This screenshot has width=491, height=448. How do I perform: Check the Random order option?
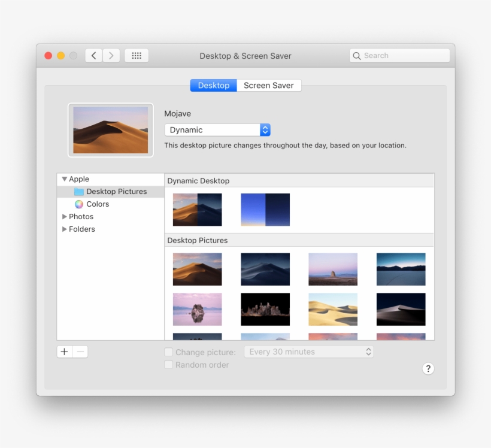[x=168, y=365]
